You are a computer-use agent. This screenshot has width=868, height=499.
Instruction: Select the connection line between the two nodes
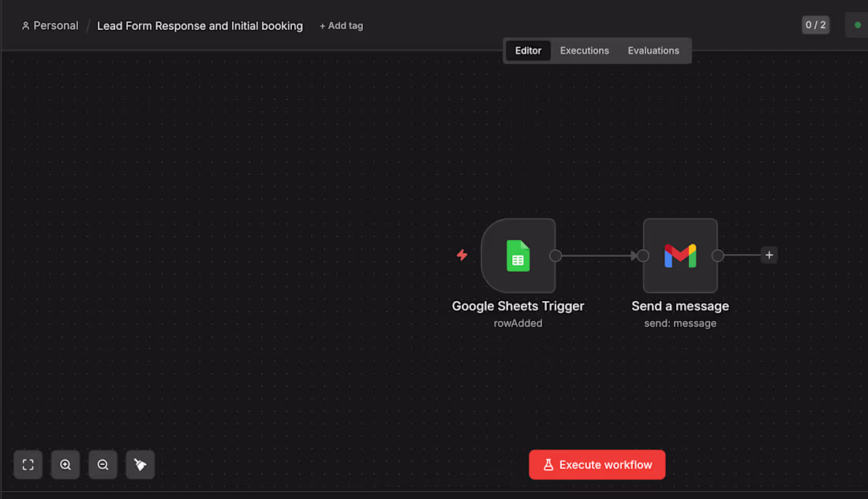[x=596, y=255]
